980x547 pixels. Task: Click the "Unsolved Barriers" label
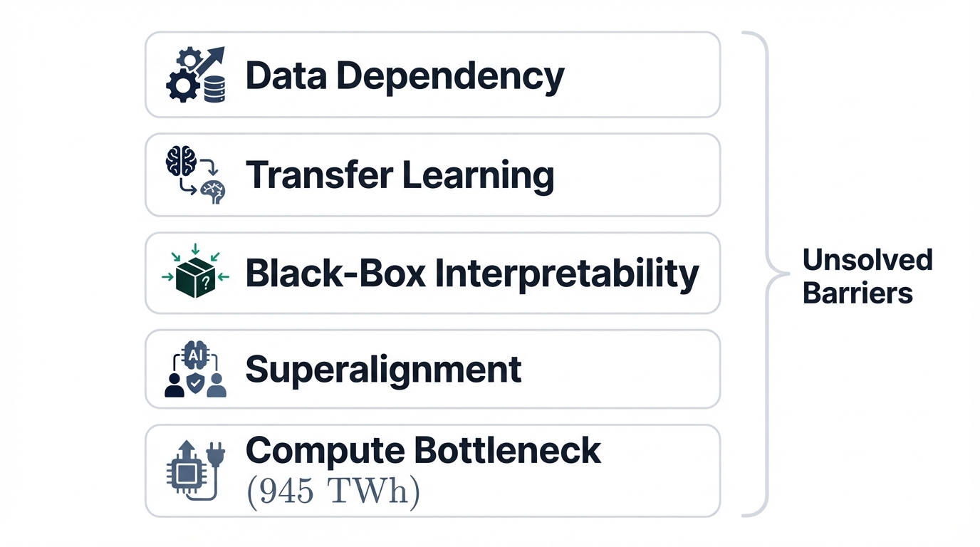(x=867, y=276)
